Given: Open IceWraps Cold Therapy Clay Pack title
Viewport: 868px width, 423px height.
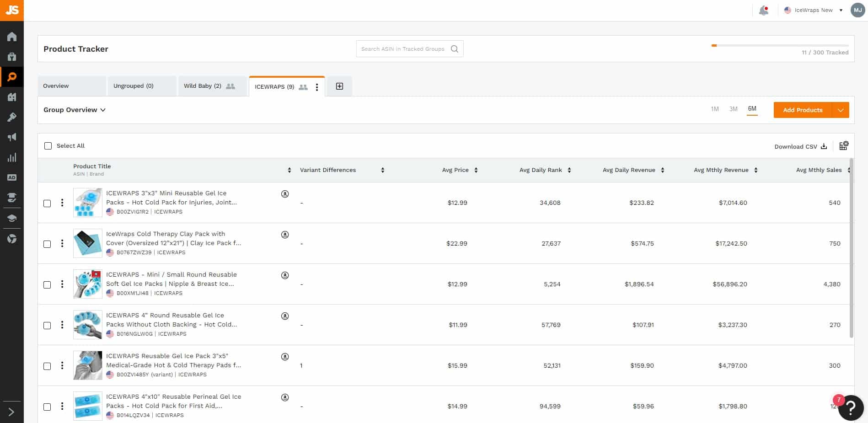Looking at the screenshot, I should click(x=174, y=238).
